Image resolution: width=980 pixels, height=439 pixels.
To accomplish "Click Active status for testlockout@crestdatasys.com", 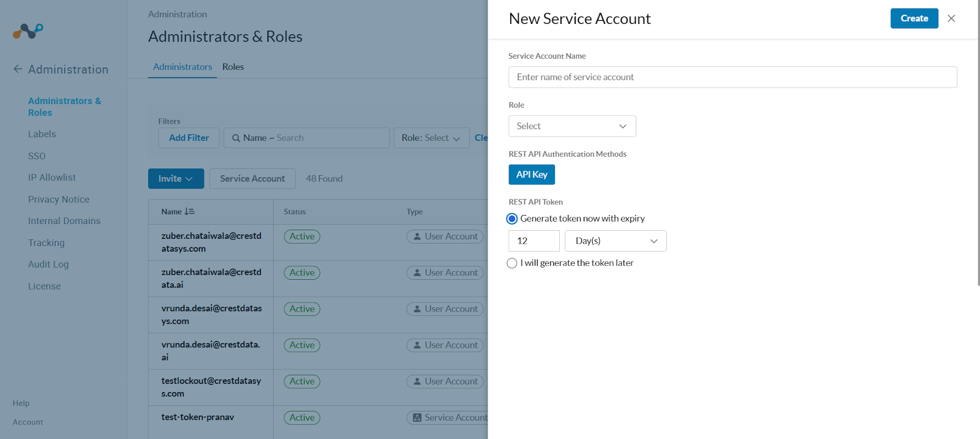I will click(302, 381).
